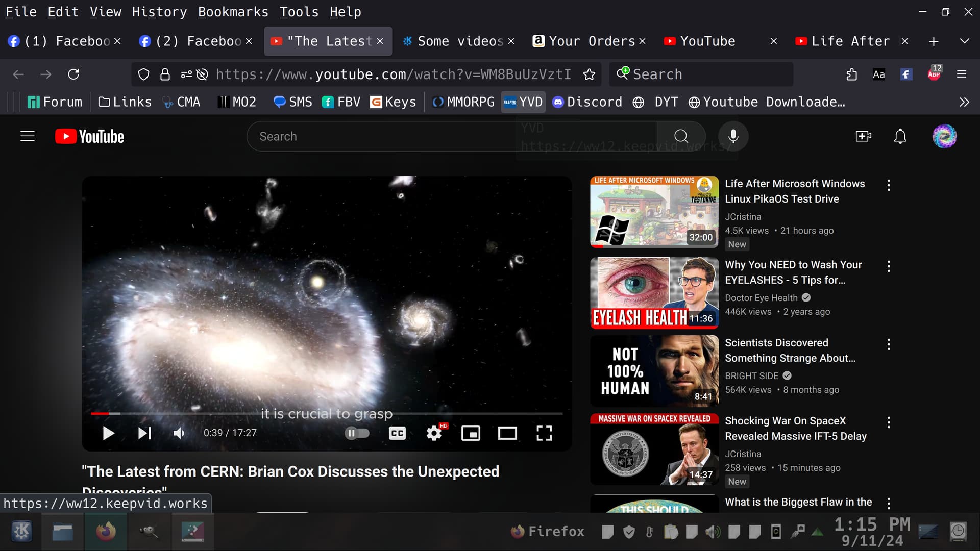Image resolution: width=980 pixels, height=551 pixels.
Task: Open the MMORPG bookmark
Action: (x=463, y=102)
